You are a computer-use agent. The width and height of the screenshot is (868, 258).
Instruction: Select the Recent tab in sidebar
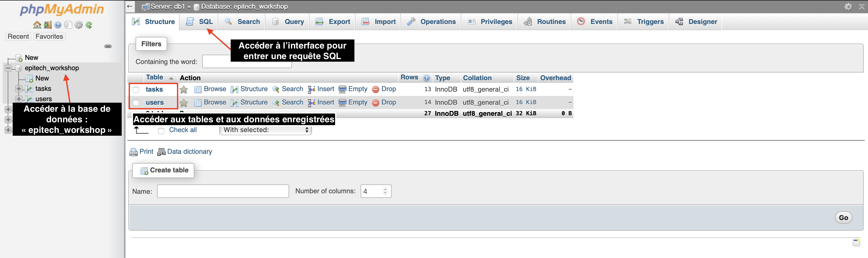[x=18, y=36]
